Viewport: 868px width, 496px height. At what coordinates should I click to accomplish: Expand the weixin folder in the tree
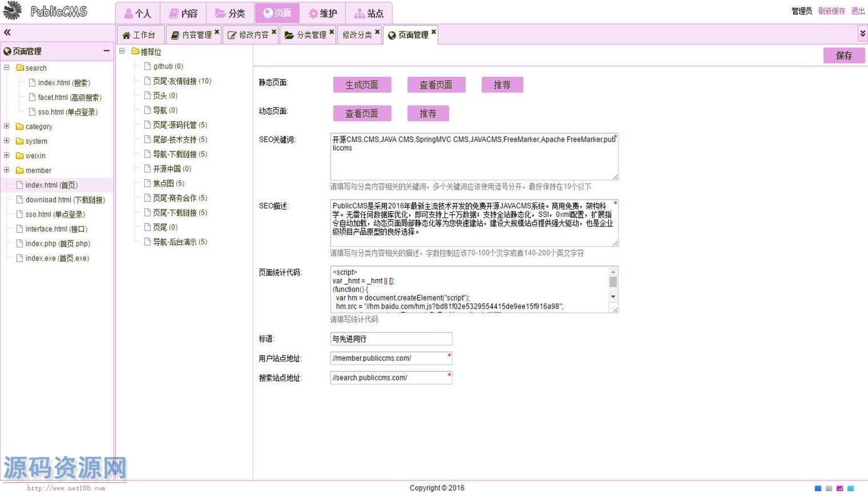(x=7, y=155)
